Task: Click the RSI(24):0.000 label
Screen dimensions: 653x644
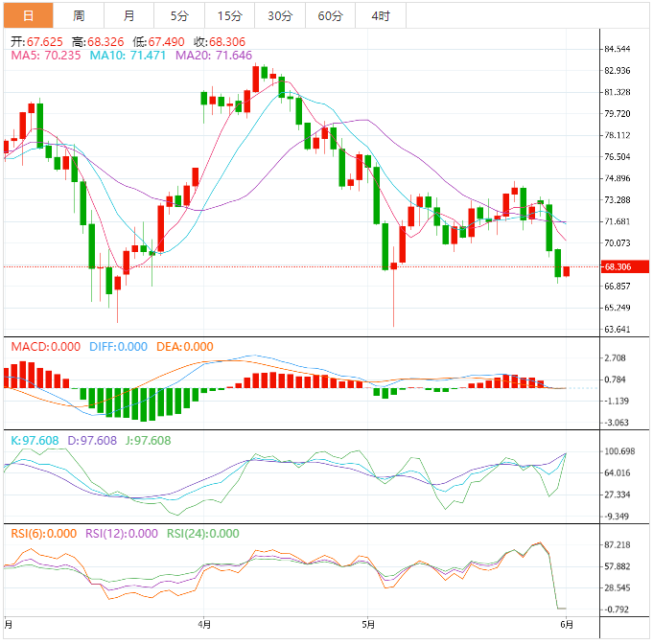Action: point(203,534)
